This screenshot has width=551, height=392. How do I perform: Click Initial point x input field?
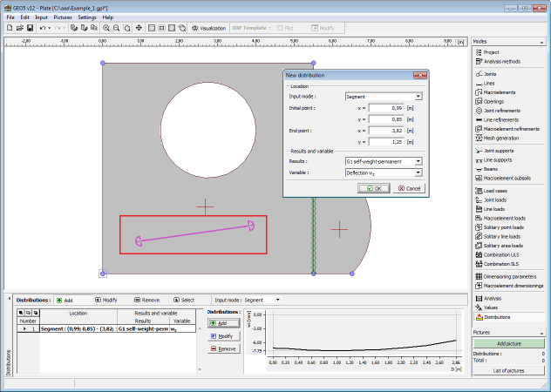[x=387, y=108]
